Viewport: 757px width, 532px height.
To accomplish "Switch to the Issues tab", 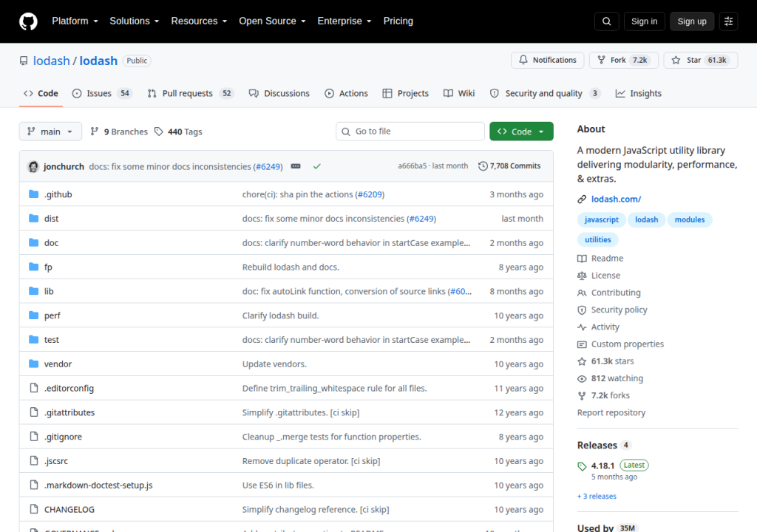I will [102, 93].
